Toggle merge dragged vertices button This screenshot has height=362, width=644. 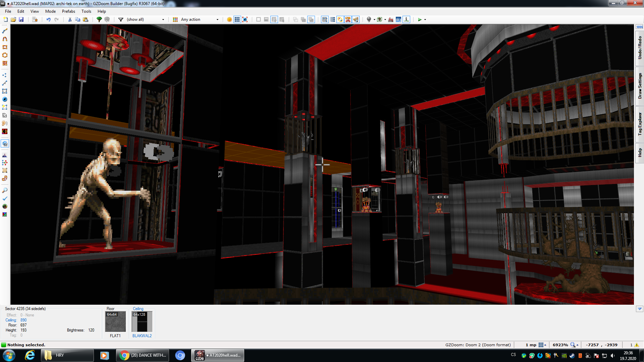coord(340,19)
